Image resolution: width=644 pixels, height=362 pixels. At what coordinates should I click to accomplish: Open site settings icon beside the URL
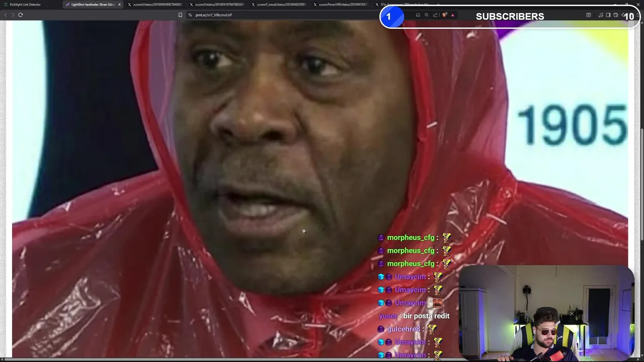(x=190, y=15)
